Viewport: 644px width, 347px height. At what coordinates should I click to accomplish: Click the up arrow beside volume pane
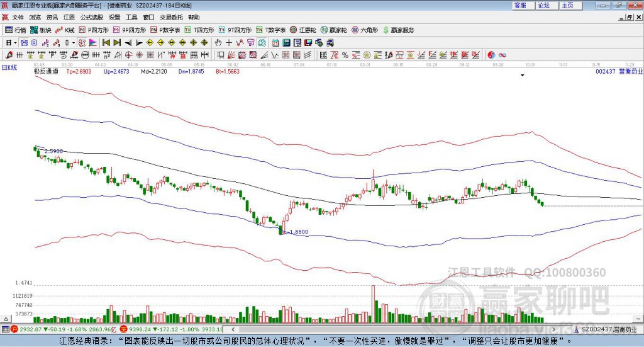6,319
